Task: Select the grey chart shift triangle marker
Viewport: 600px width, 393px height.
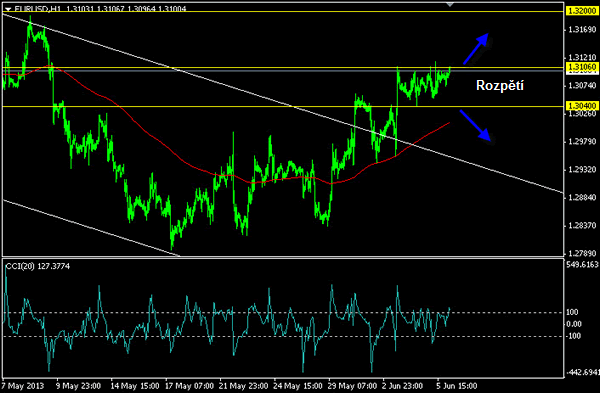Action: pos(450,5)
